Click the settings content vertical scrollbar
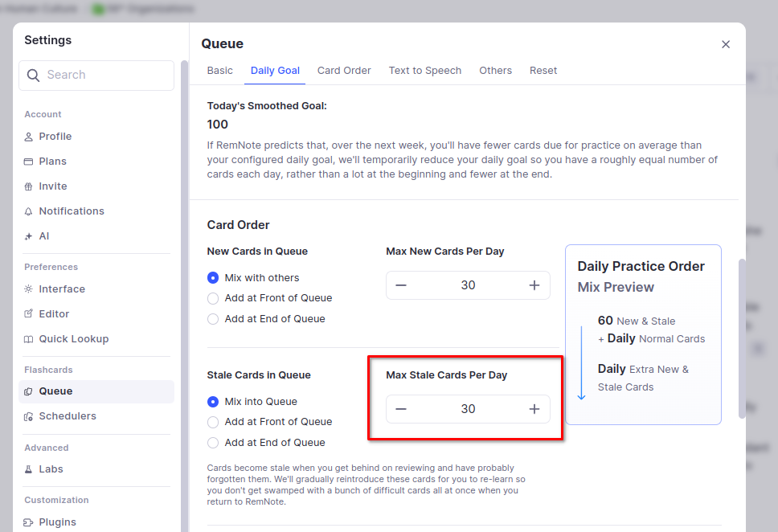Image resolution: width=778 pixels, height=532 pixels. [x=741, y=338]
